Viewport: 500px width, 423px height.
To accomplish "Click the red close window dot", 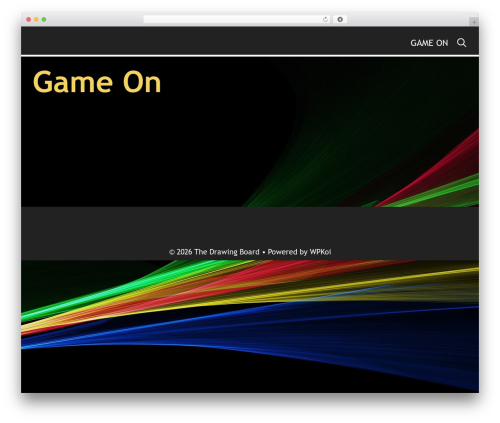I will (29, 20).
